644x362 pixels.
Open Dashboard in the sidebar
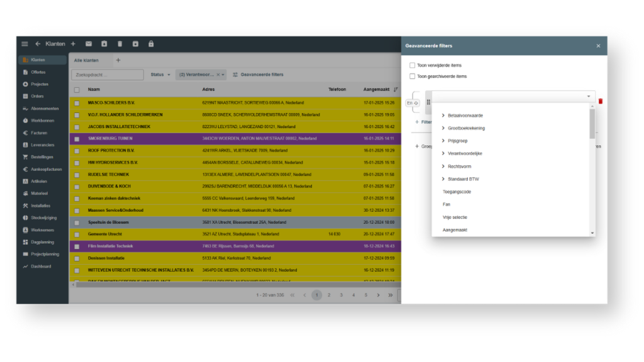pos(40,266)
